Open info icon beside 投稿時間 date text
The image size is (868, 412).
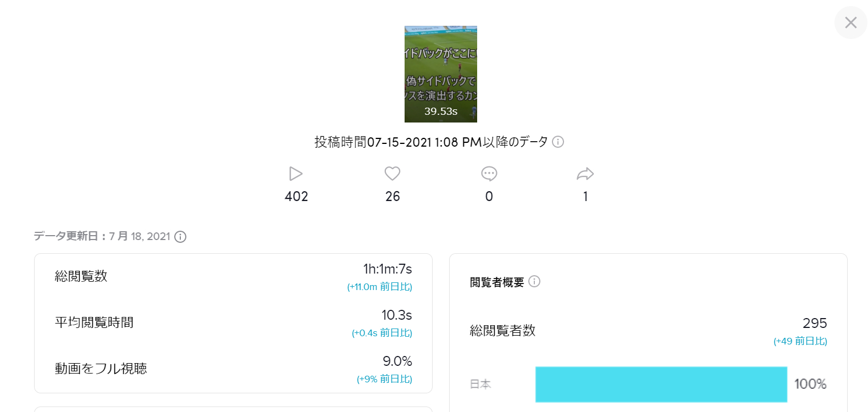tap(558, 142)
